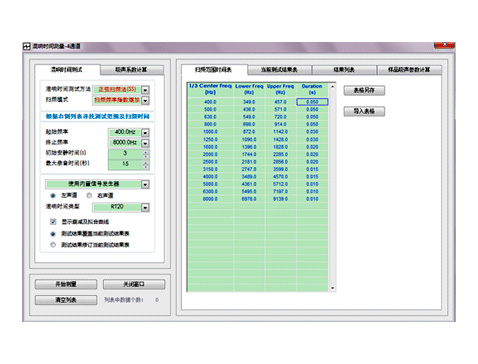Select center frequency cell 400.0
Viewport: 478px width, 364px height.
point(210,102)
